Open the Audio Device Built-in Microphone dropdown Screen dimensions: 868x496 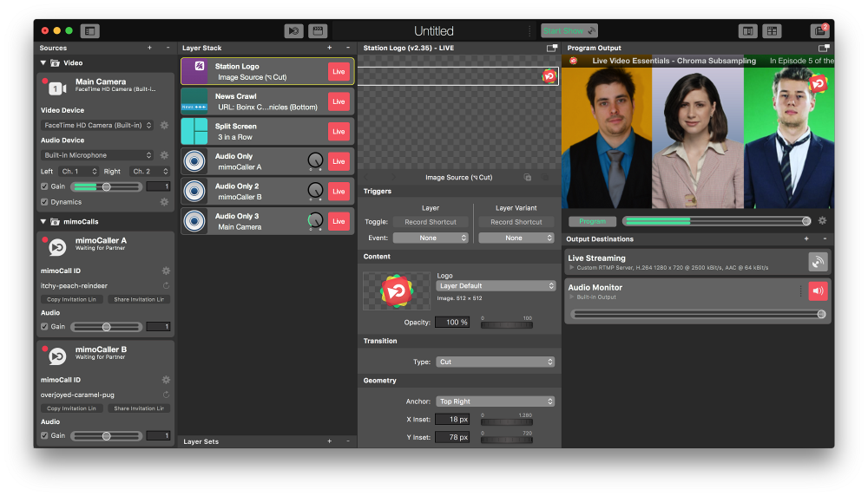97,155
